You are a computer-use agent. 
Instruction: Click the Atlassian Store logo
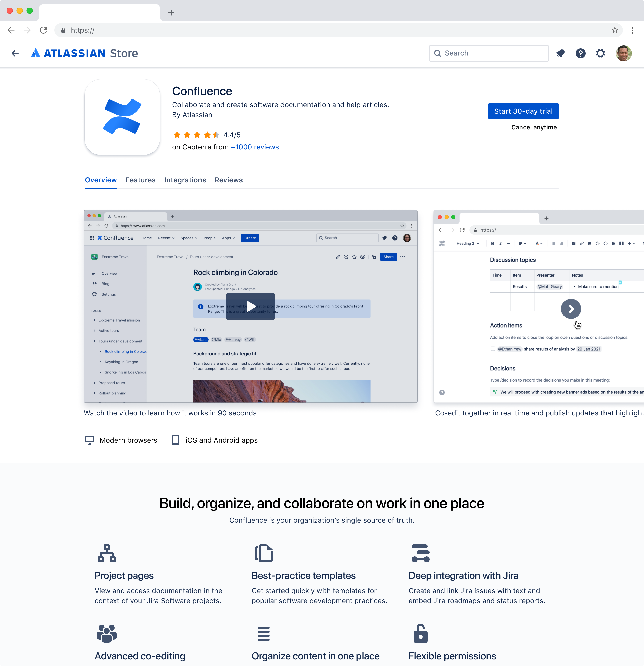[x=85, y=53]
